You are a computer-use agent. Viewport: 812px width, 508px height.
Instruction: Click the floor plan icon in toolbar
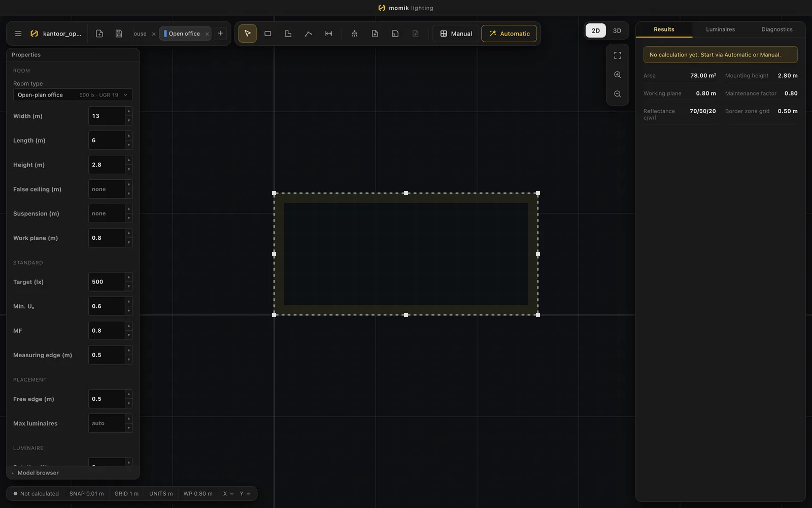point(395,34)
